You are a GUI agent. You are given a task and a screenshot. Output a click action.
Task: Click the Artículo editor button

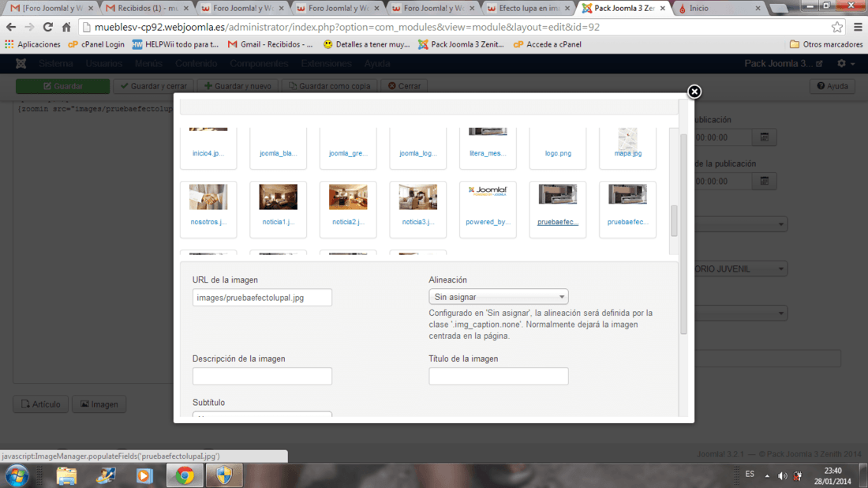coord(41,404)
